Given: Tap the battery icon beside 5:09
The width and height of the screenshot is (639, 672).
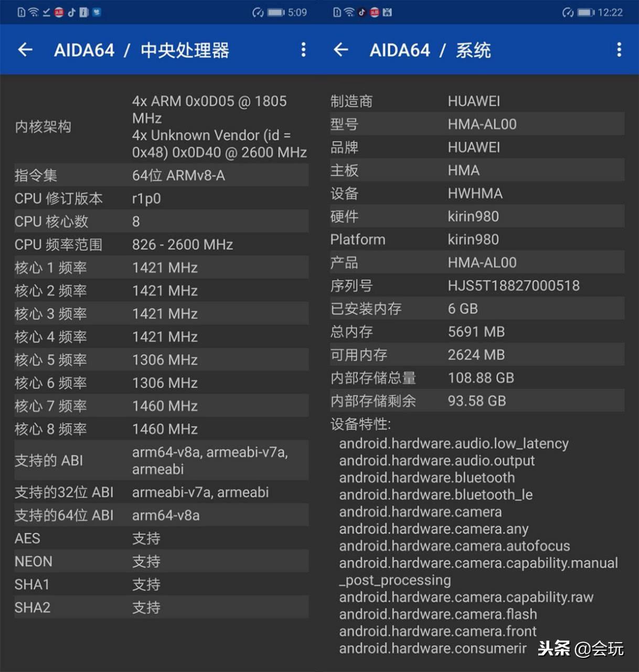Looking at the screenshot, I should (x=276, y=13).
